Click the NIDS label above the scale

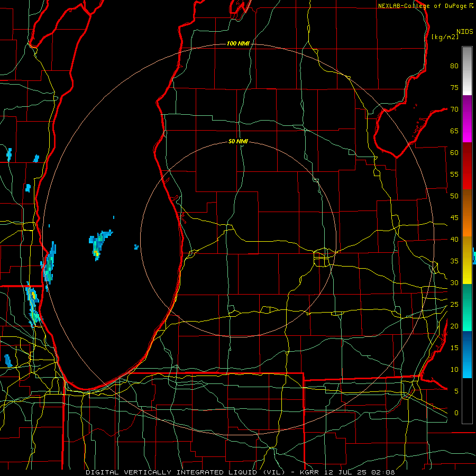coord(465,32)
